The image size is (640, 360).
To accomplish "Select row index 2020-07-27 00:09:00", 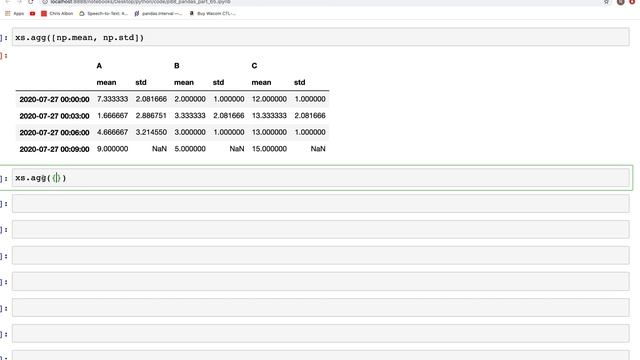I will click(x=54, y=149).
